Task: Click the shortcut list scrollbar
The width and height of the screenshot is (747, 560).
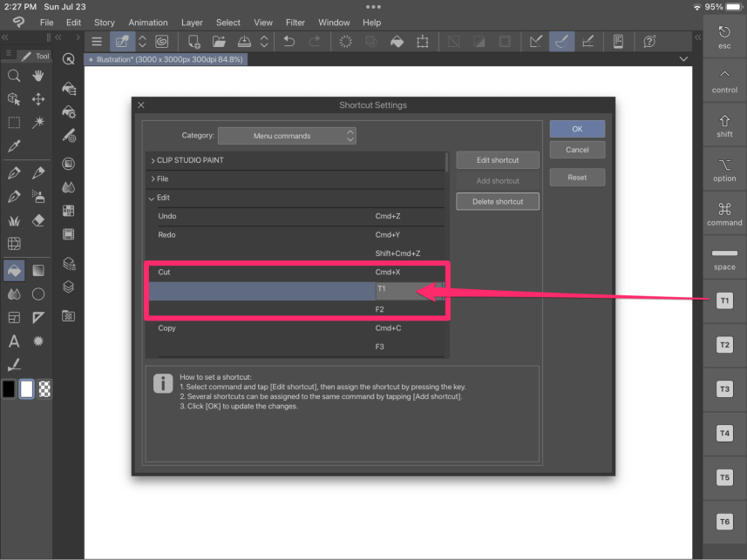Action: pyautogui.click(x=446, y=162)
